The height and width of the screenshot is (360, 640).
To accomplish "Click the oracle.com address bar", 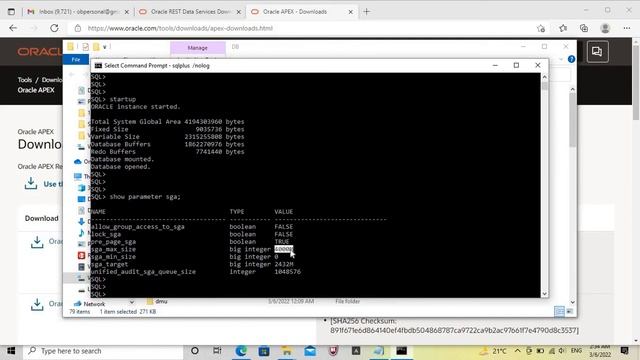I will pyautogui.click(x=302, y=28).
